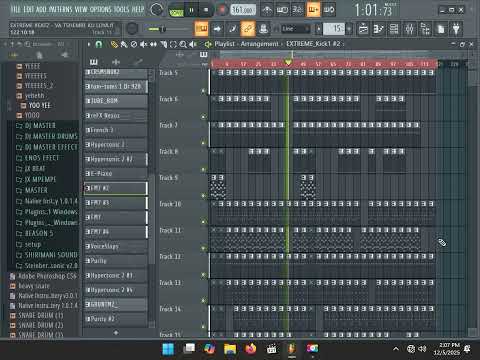Open the OPTIONS menu
480x360 pixels.
(101, 9)
